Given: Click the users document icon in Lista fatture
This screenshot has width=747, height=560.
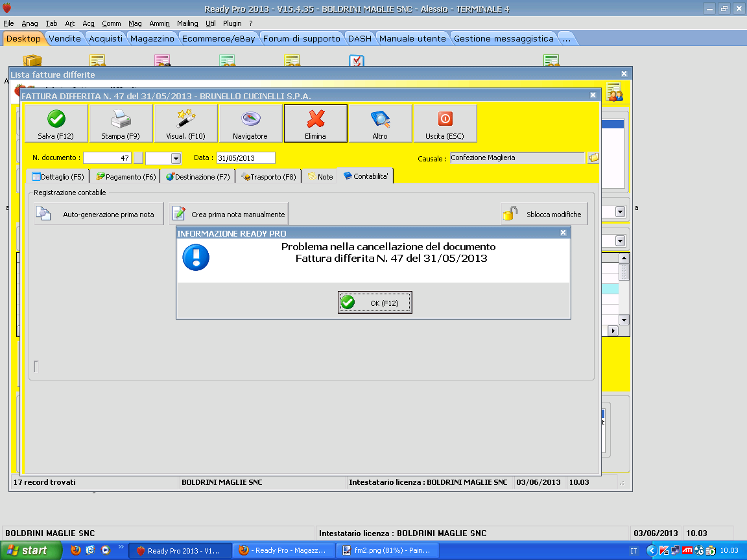Looking at the screenshot, I should coord(615,92).
